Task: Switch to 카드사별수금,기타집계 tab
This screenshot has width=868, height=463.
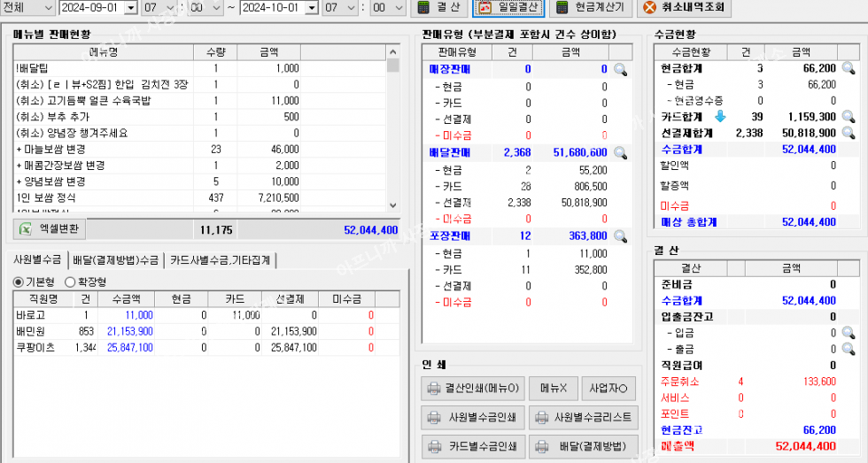Action: pyautogui.click(x=222, y=259)
